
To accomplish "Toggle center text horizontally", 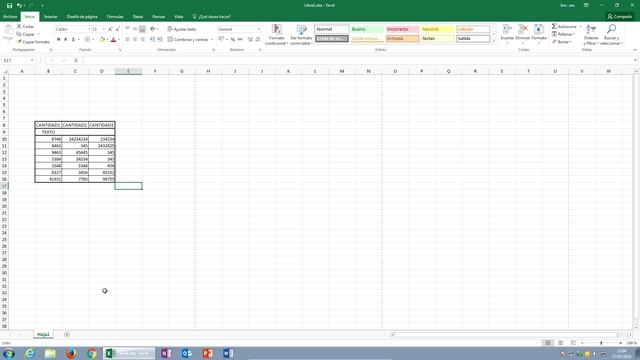I will [x=135, y=40].
